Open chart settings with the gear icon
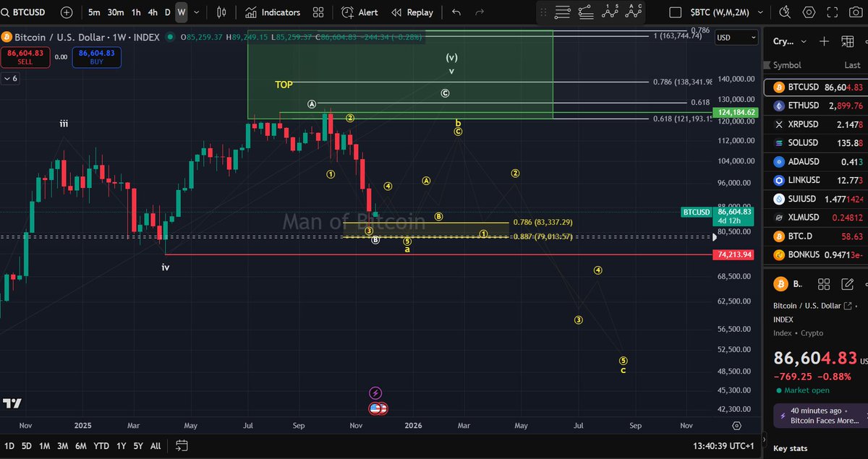This screenshot has height=459, width=868. [808, 12]
